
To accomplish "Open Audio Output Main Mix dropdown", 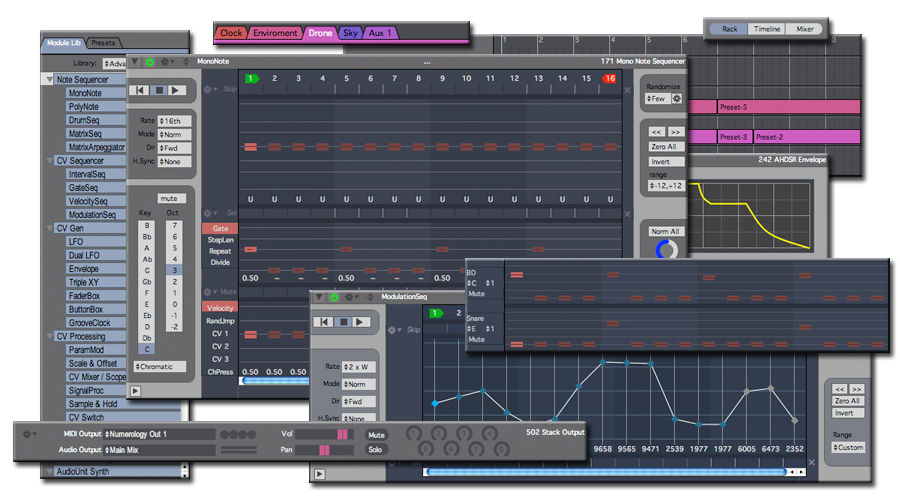I will 160,450.
